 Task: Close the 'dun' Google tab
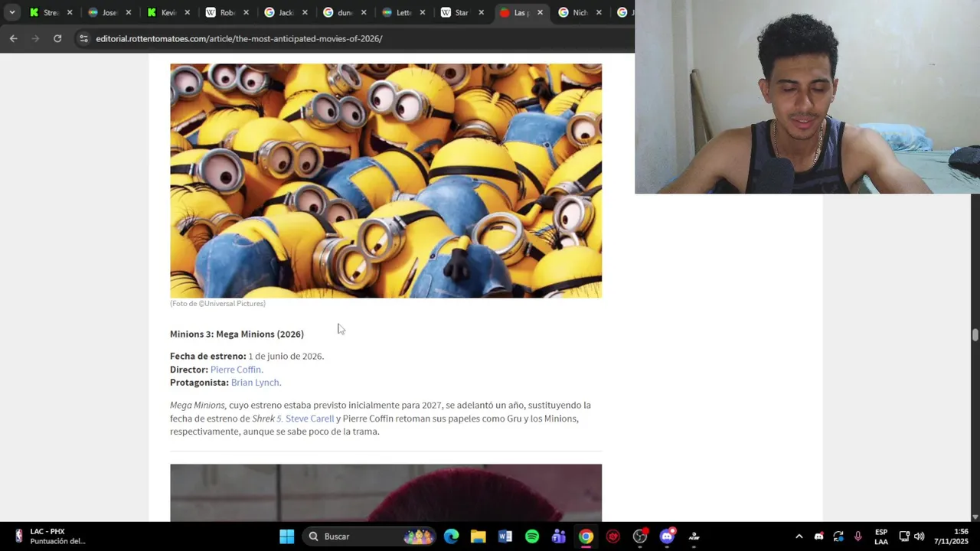tap(364, 12)
